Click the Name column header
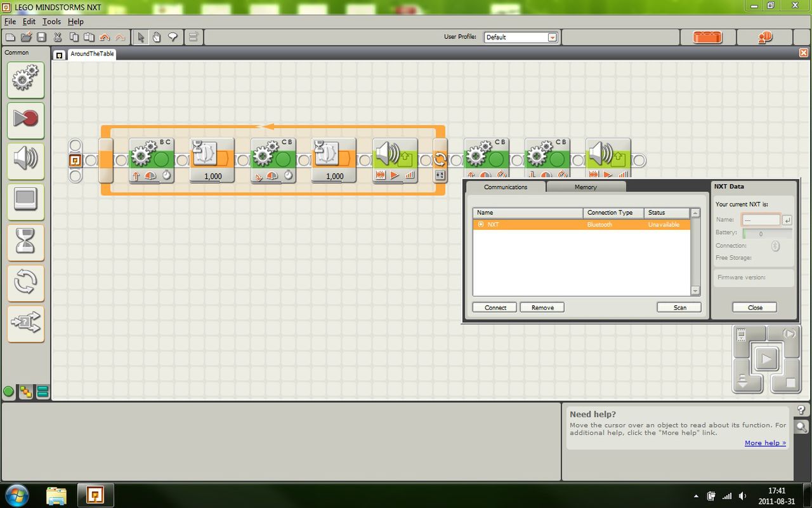 [x=528, y=213]
